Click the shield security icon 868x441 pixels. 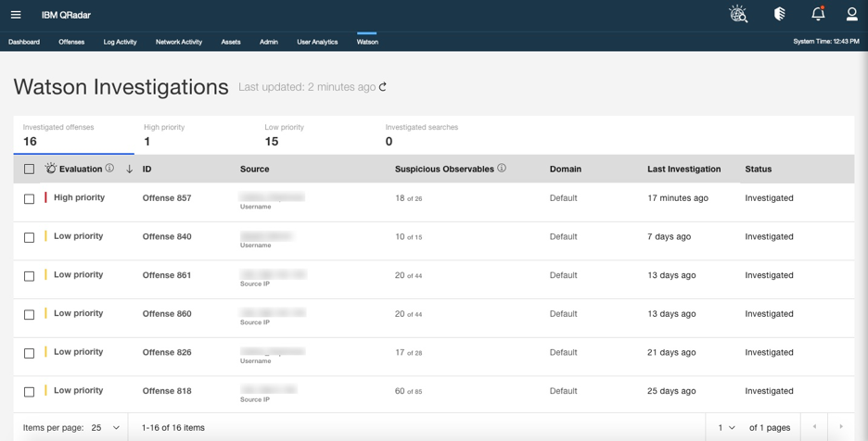779,14
